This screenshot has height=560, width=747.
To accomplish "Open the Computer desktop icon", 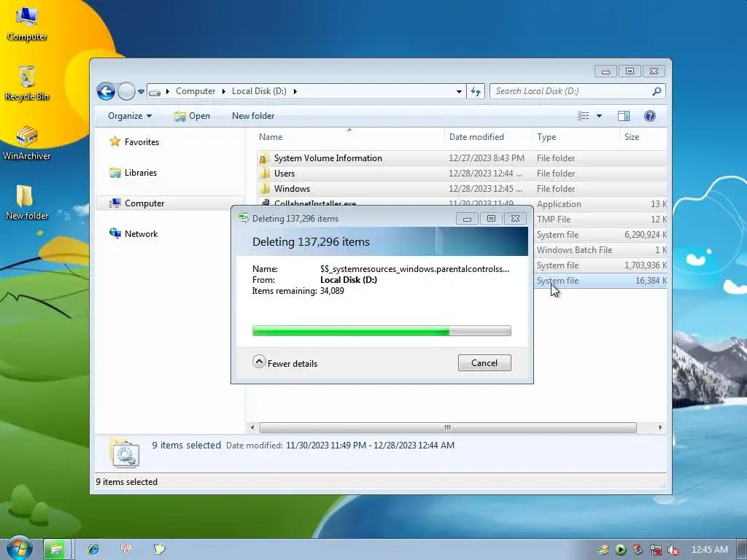I will tap(27, 23).
